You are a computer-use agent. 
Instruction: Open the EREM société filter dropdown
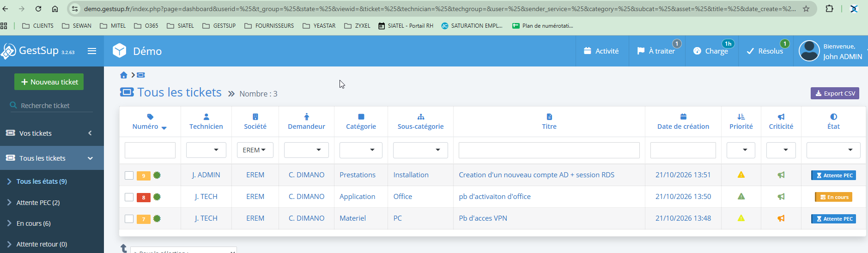[255, 150]
